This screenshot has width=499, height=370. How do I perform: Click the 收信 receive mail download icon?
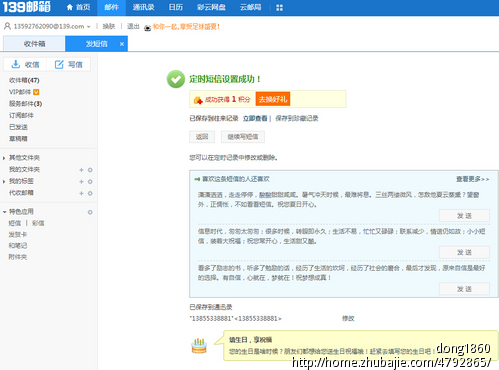pyautogui.click(x=15, y=64)
